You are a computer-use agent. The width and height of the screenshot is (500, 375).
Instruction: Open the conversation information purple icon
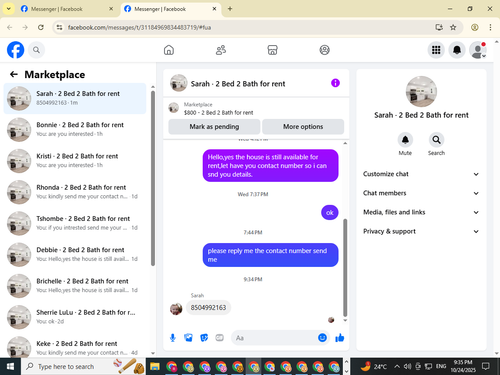[335, 83]
